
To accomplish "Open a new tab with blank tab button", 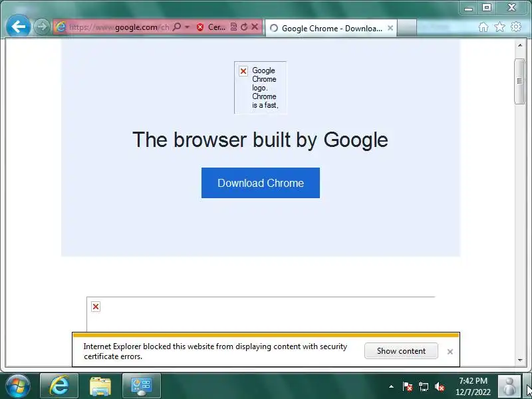I will [x=406, y=28].
